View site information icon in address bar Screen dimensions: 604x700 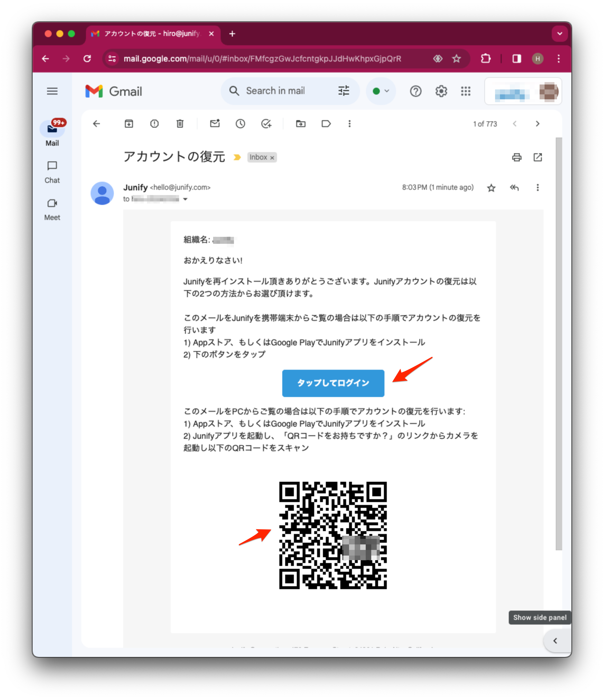pyautogui.click(x=112, y=59)
